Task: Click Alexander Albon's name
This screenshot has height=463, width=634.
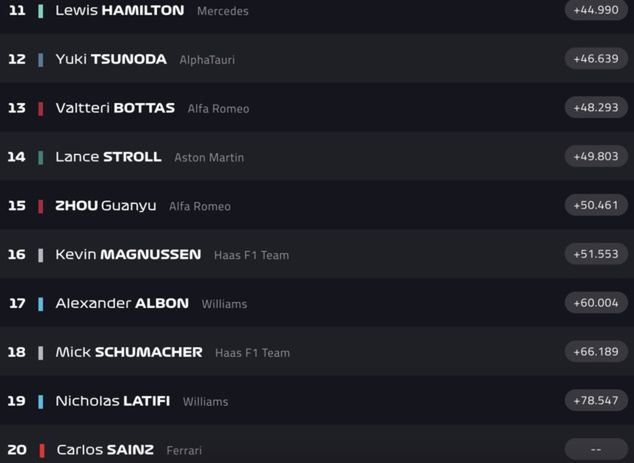Action: (122, 304)
